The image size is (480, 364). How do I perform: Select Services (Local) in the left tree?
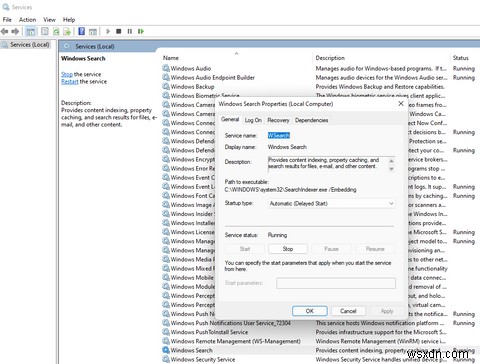click(25, 44)
